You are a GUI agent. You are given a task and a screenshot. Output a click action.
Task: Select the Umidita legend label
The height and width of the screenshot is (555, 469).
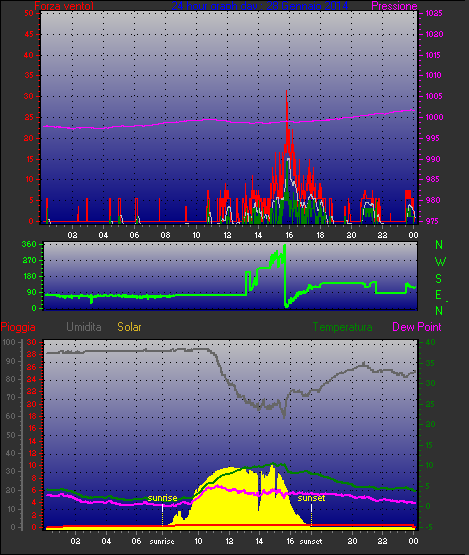(84, 327)
